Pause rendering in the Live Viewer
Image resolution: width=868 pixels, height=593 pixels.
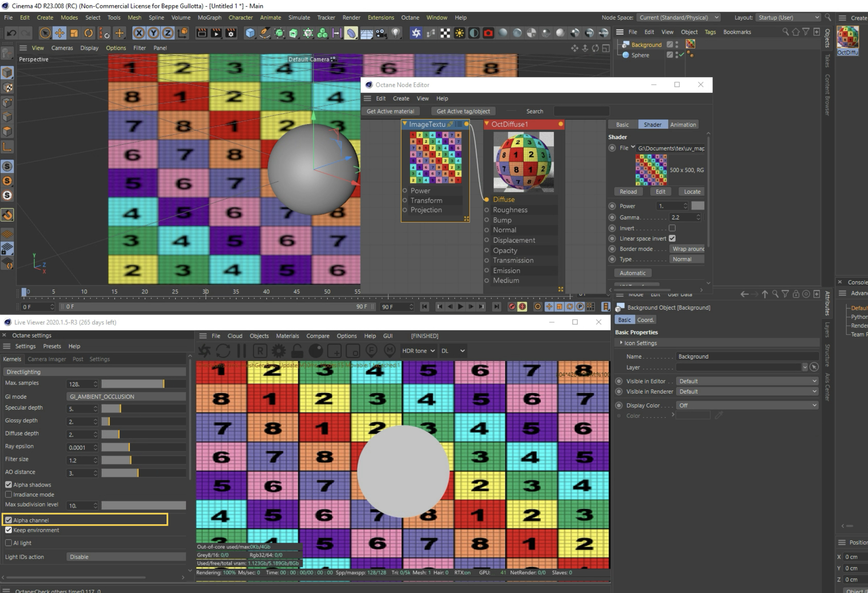[x=241, y=351]
